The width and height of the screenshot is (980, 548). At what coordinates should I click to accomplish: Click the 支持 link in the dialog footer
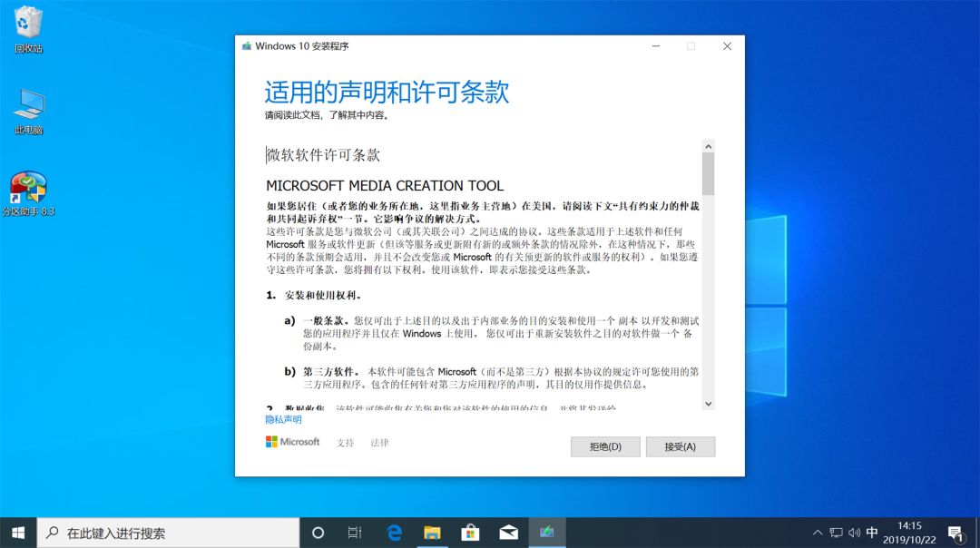click(345, 443)
